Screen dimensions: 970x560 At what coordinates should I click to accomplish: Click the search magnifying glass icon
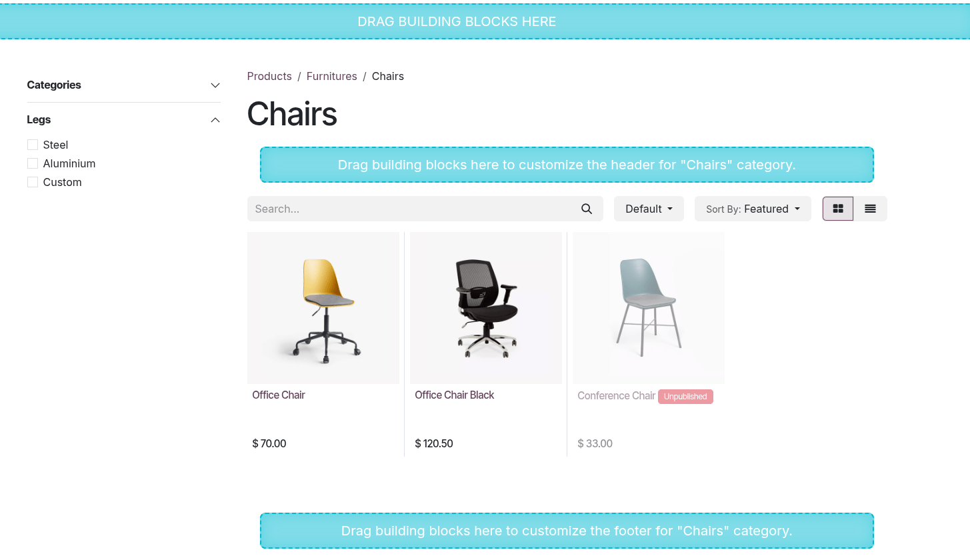(x=586, y=209)
